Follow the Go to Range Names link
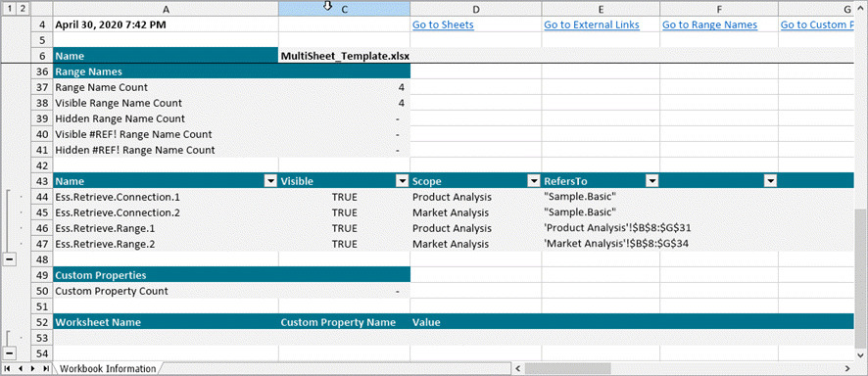Viewport: 868px width, 376px height. pyautogui.click(x=709, y=24)
